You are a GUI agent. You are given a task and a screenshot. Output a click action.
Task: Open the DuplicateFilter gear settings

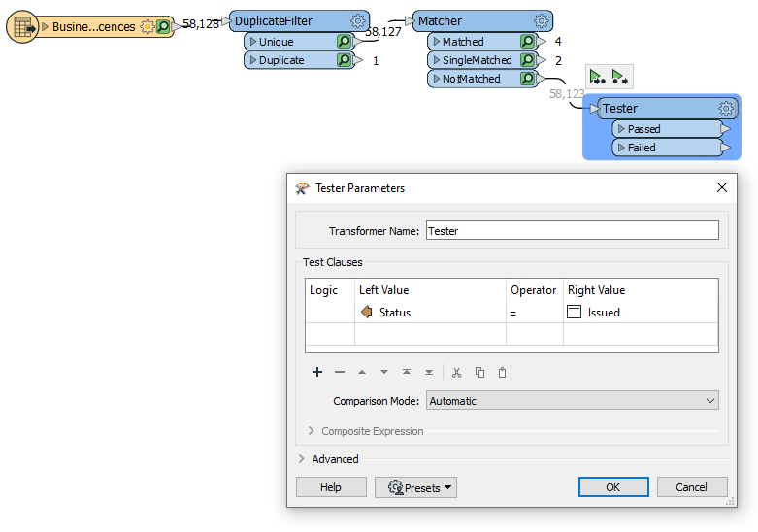coord(357,20)
